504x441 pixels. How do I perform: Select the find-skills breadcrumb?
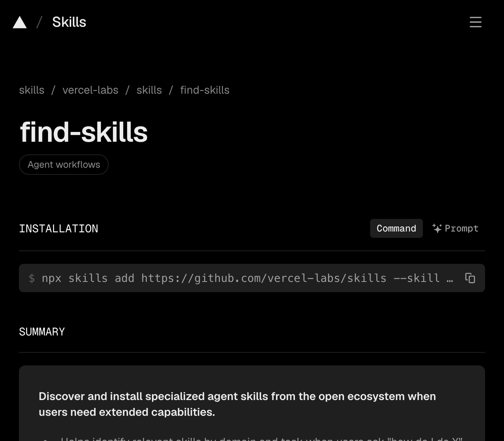pyautogui.click(x=205, y=90)
